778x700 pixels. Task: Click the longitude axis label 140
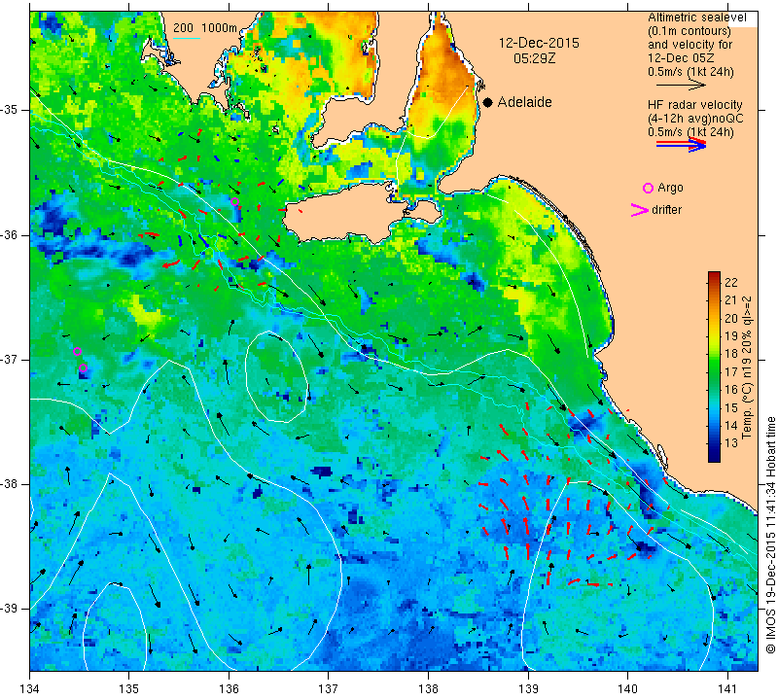(627, 688)
